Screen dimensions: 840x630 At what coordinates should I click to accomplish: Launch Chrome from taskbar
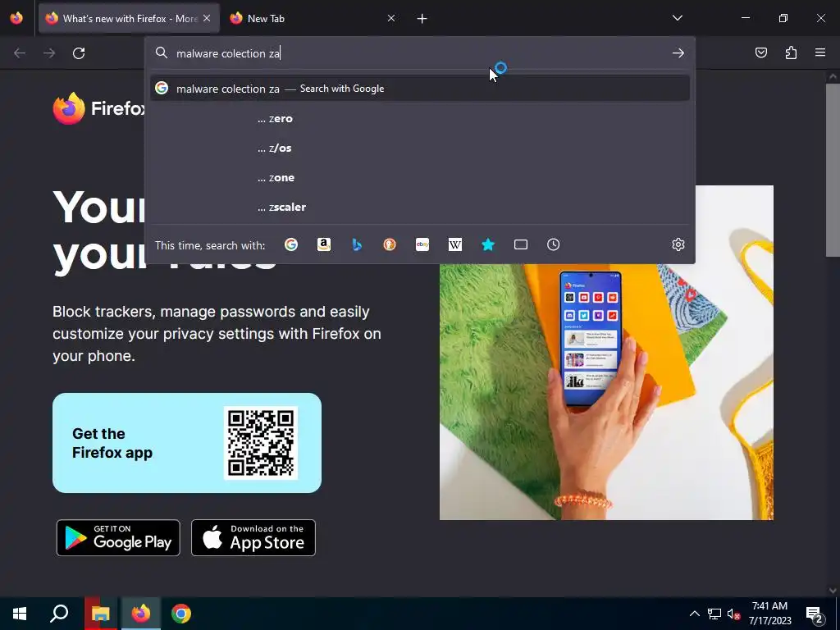point(181,614)
